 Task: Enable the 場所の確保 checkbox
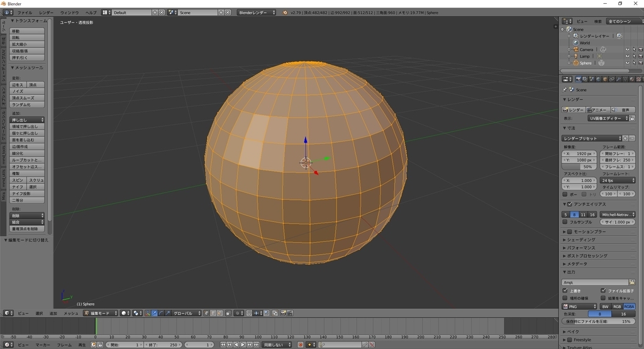pyautogui.click(x=565, y=297)
